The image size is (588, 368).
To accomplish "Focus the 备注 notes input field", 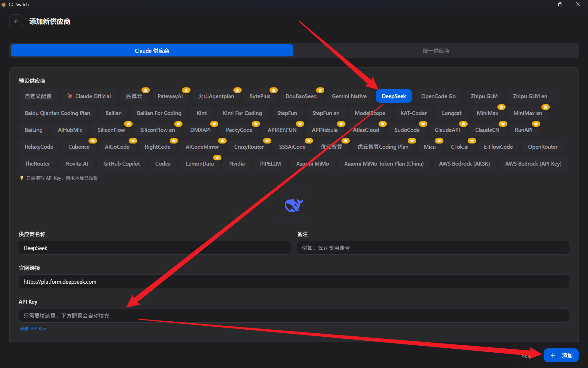I will (x=433, y=248).
